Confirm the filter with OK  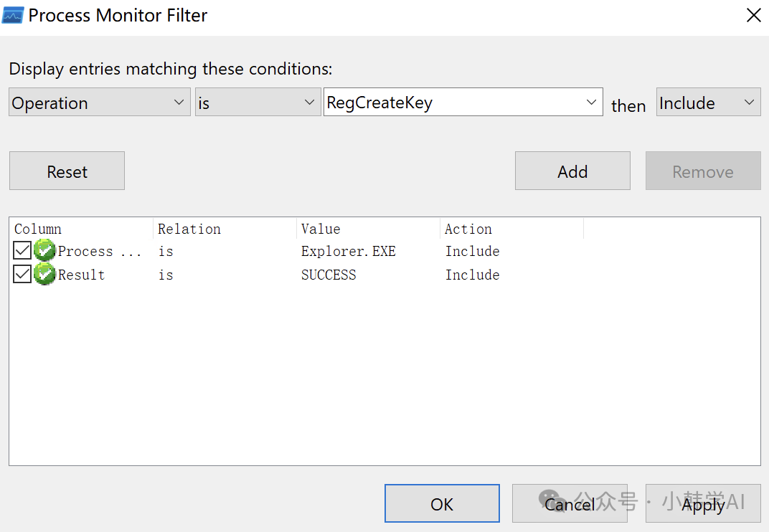442,504
